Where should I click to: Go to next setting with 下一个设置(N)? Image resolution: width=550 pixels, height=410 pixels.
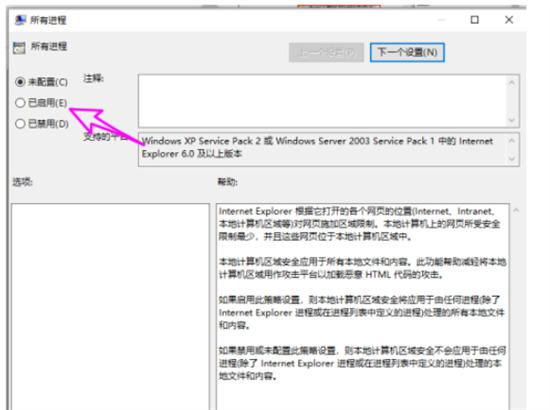[x=407, y=53]
